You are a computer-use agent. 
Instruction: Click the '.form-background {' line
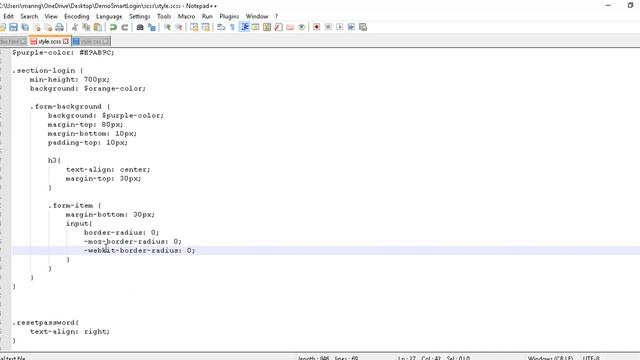[70, 107]
